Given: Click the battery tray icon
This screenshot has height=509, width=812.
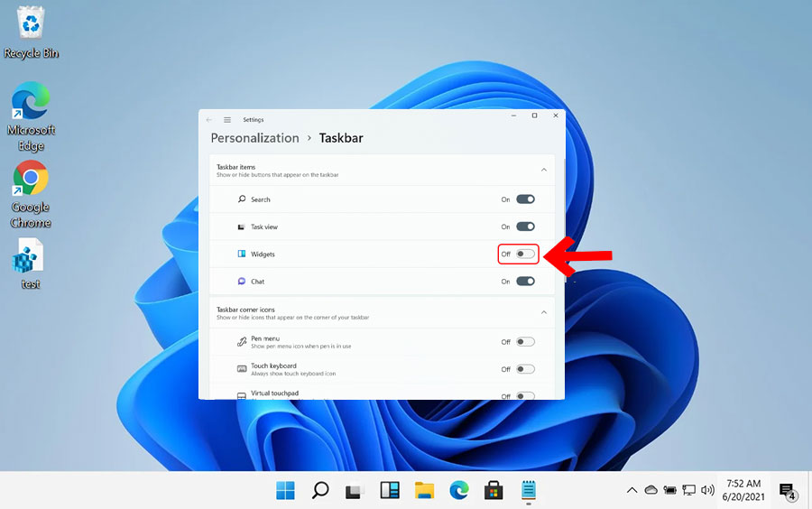Looking at the screenshot, I should coord(669,490).
